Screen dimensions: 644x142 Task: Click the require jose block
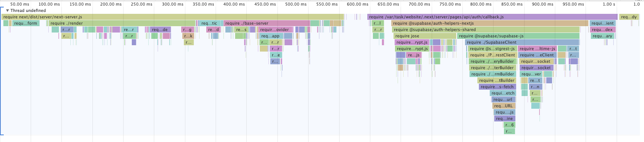point(425,36)
